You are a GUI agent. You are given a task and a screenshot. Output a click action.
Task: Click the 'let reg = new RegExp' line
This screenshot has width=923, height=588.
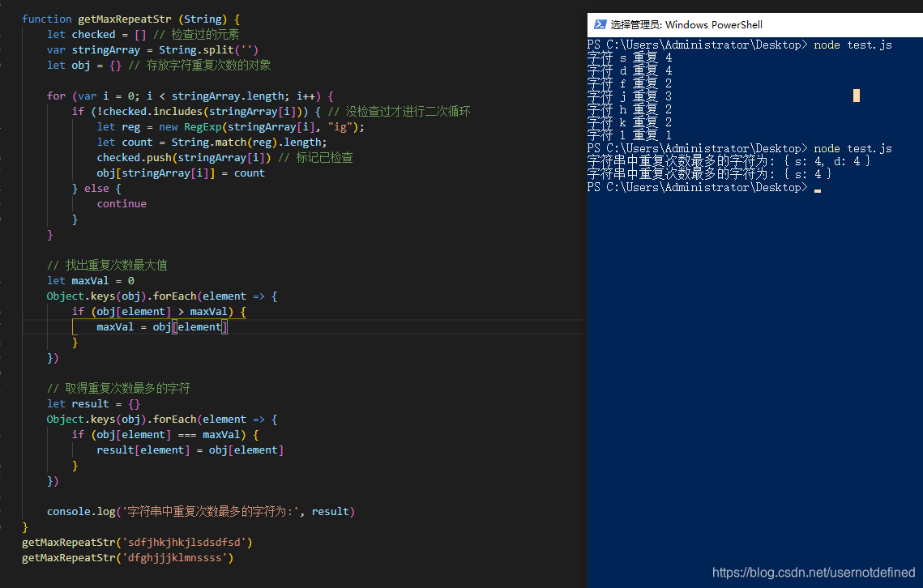tap(231, 126)
